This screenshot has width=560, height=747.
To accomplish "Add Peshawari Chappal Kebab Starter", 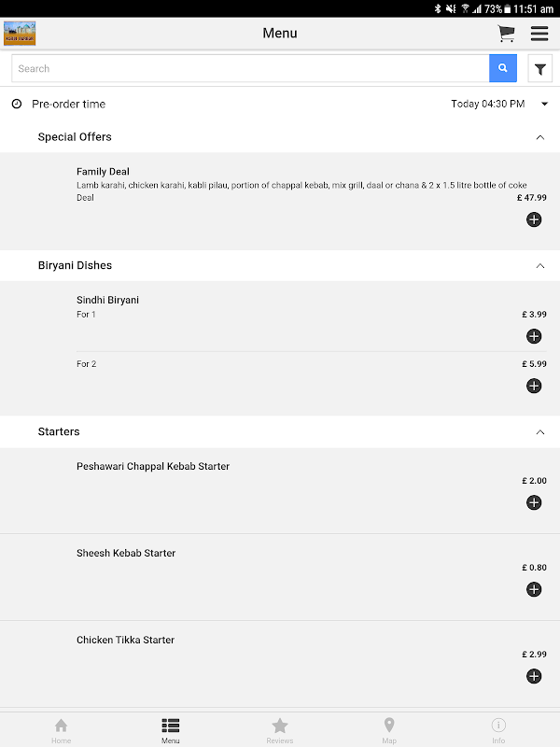I will tap(534, 502).
